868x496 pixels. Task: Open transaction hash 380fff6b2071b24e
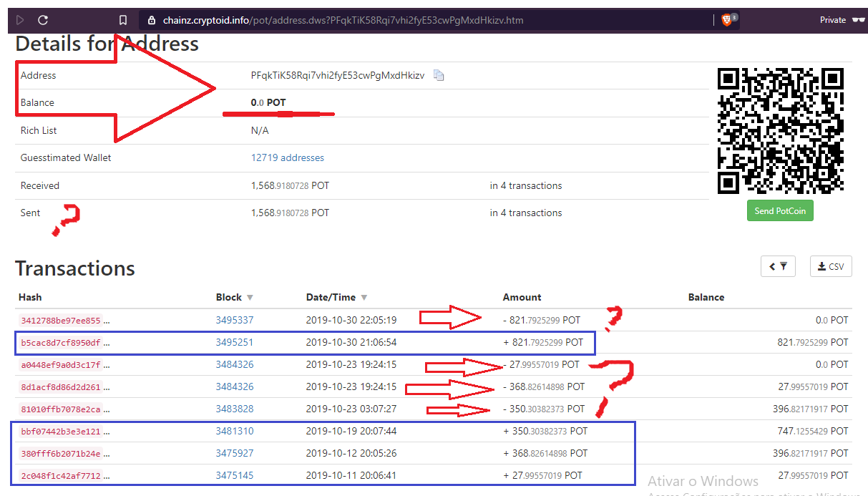click(61, 454)
